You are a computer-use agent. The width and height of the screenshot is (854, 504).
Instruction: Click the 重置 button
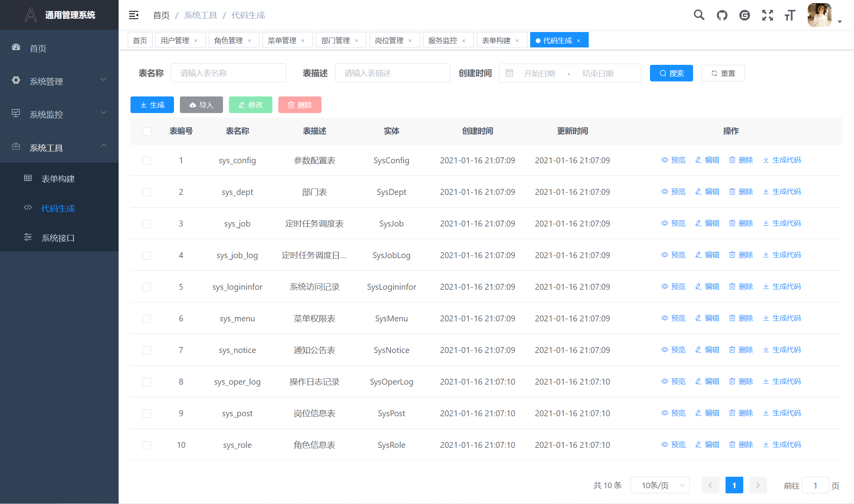click(x=723, y=73)
